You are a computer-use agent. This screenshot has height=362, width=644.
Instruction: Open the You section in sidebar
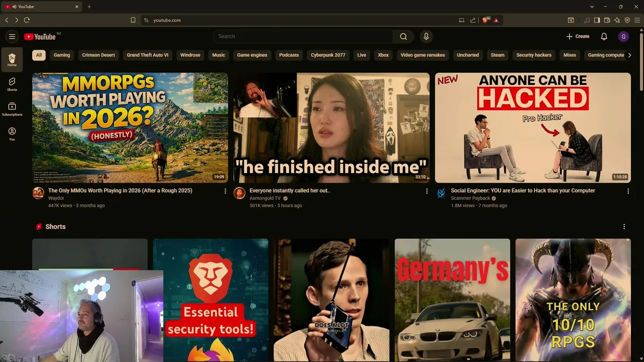(x=12, y=134)
